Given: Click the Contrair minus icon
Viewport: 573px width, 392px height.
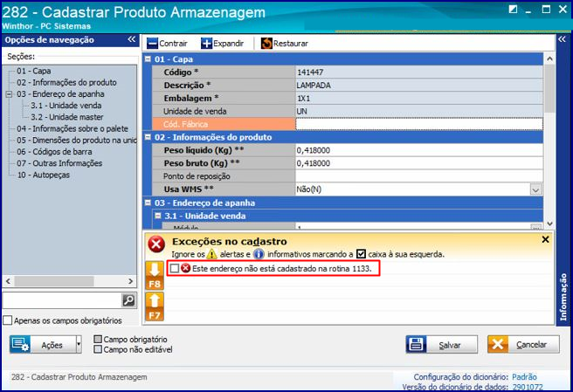Looking at the screenshot, I should (x=152, y=44).
